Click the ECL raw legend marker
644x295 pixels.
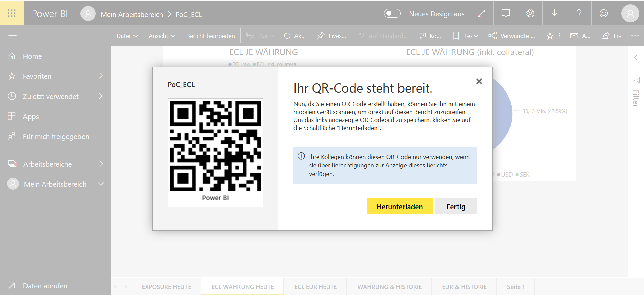coord(230,64)
